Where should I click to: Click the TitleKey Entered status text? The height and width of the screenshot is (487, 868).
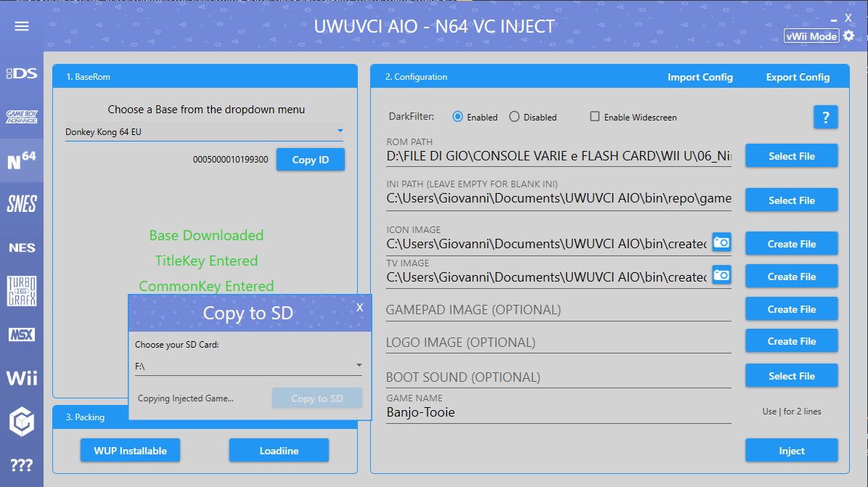207,261
